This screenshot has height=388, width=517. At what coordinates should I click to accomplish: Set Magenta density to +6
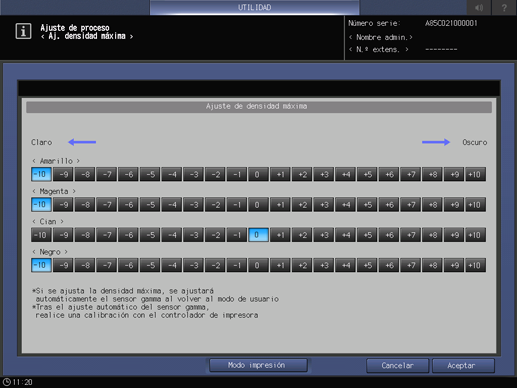(x=389, y=205)
